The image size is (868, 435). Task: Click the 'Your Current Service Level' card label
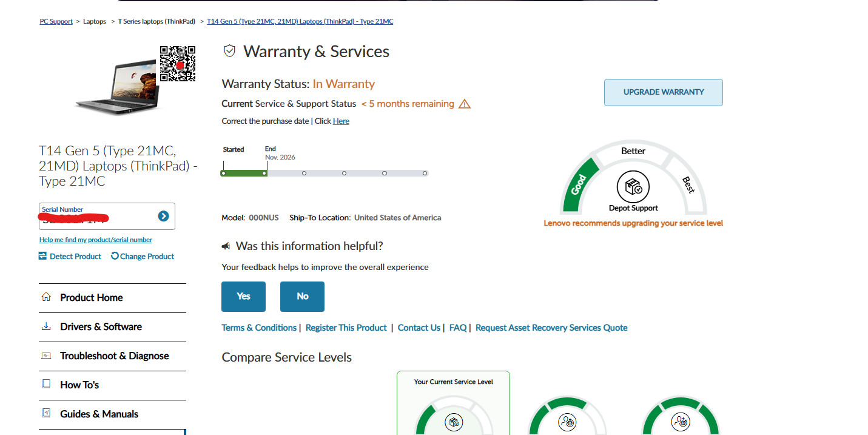tap(453, 382)
